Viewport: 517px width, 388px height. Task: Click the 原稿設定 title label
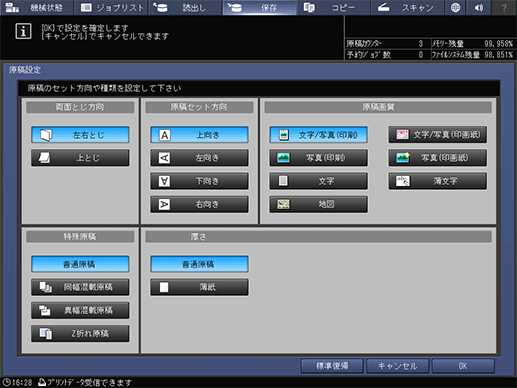(25, 70)
